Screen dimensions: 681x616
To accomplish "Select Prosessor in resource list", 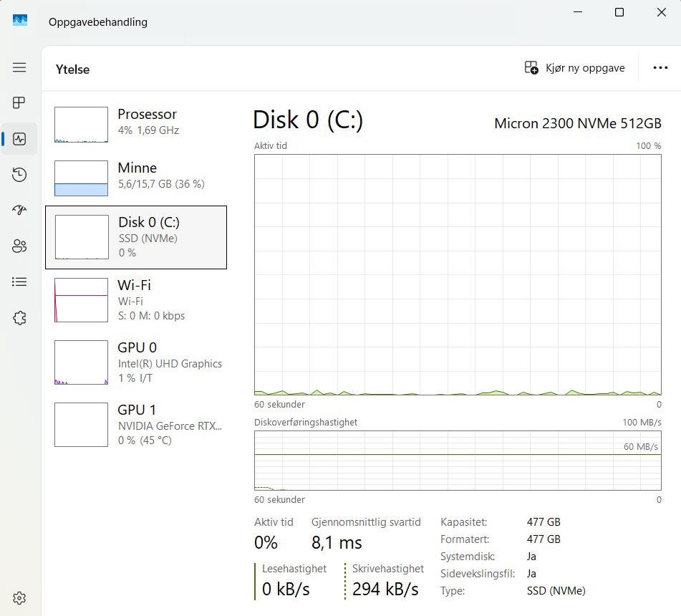I will pyautogui.click(x=136, y=125).
